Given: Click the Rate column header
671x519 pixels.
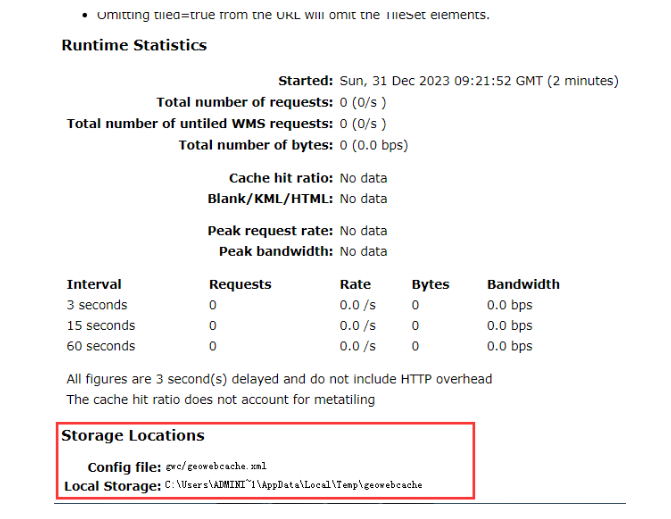Looking at the screenshot, I should click(x=355, y=285).
